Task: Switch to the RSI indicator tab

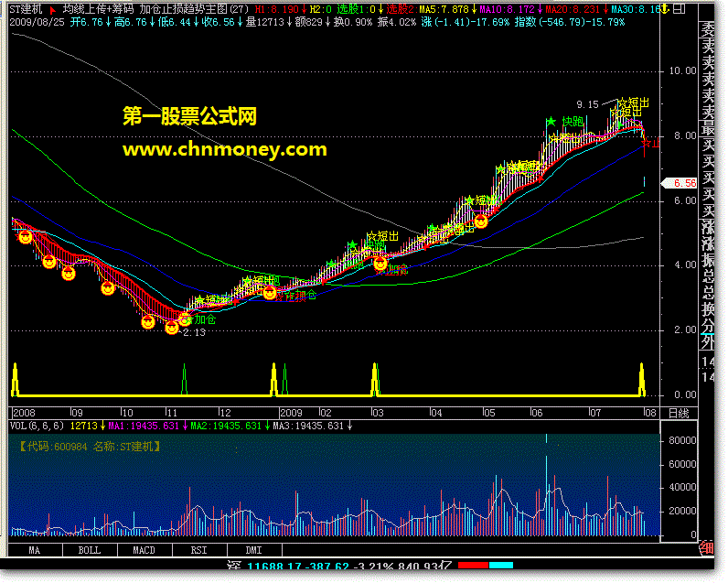Action: click(x=199, y=550)
